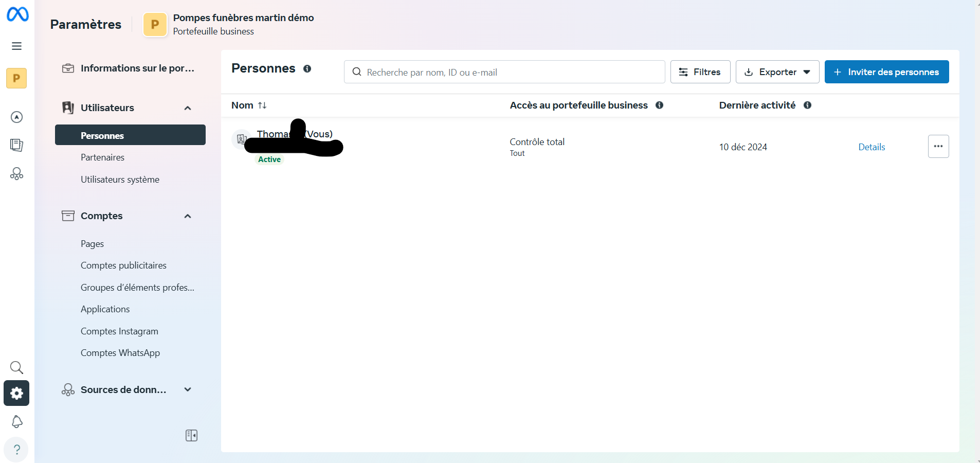Open the news/pages icon in left rail
Viewport: 980px width, 463px height.
(16, 145)
